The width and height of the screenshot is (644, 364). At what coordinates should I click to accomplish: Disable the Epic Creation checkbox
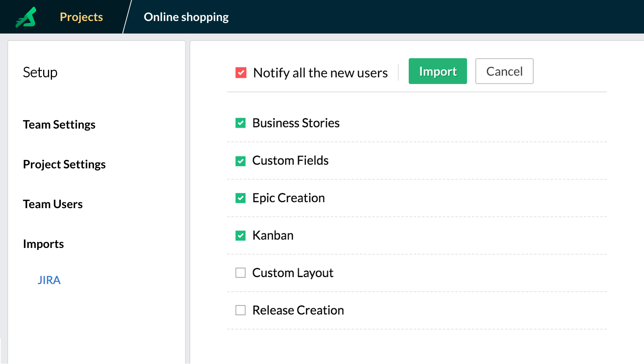[240, 198]
